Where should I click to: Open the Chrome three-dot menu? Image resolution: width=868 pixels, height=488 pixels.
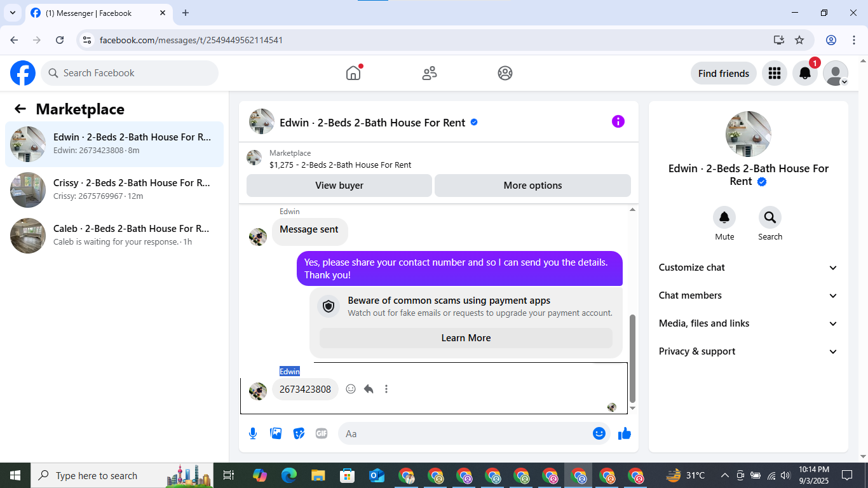(x=853, y=40)
